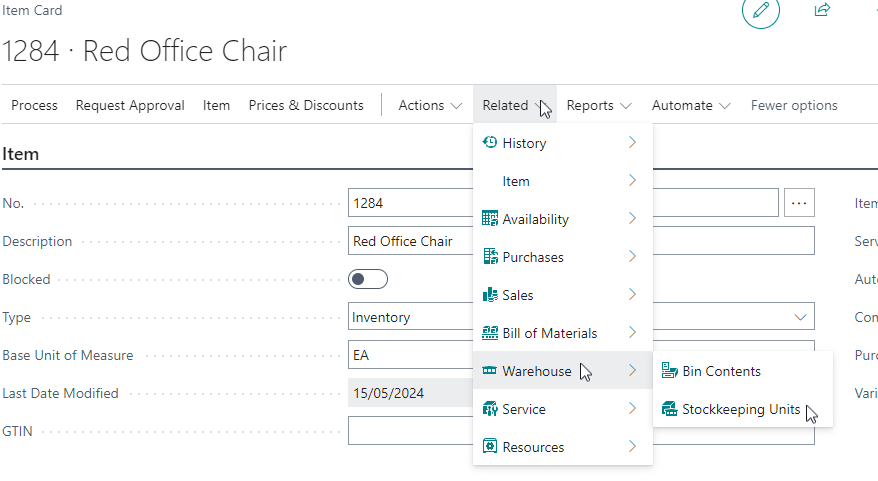Expand the Actions dropdown menu
878x481 pixels.
tap(430, 105)
